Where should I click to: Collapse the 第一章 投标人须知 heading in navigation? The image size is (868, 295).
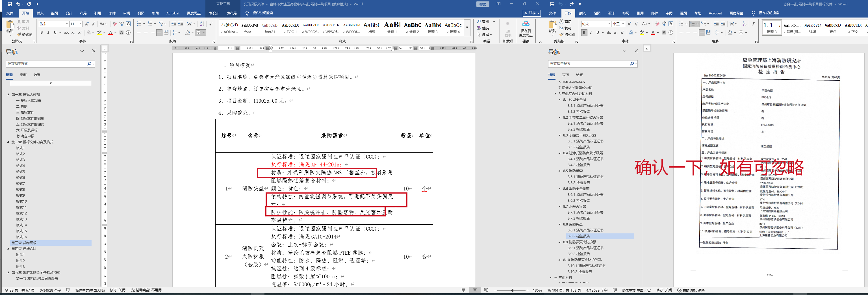coord(8,95)
